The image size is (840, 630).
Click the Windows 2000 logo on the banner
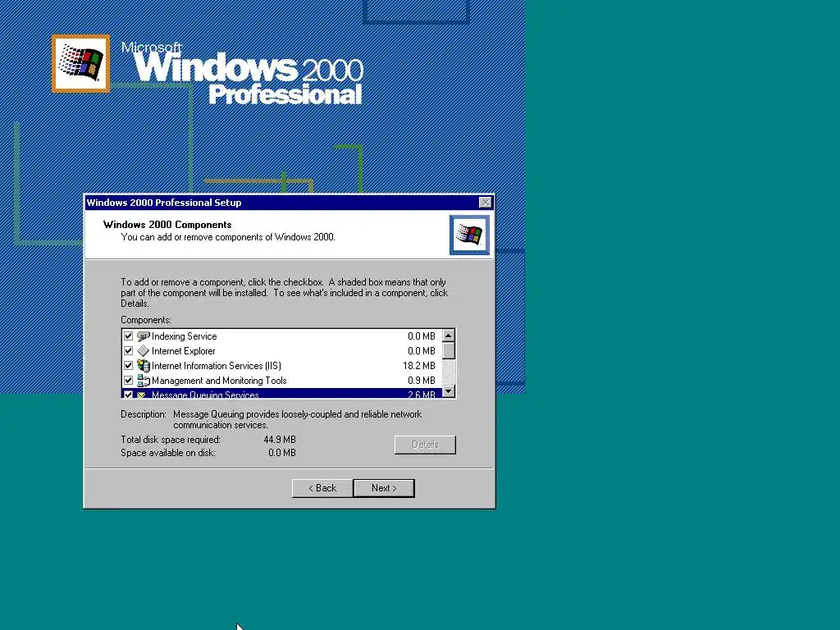click(81, 63)
